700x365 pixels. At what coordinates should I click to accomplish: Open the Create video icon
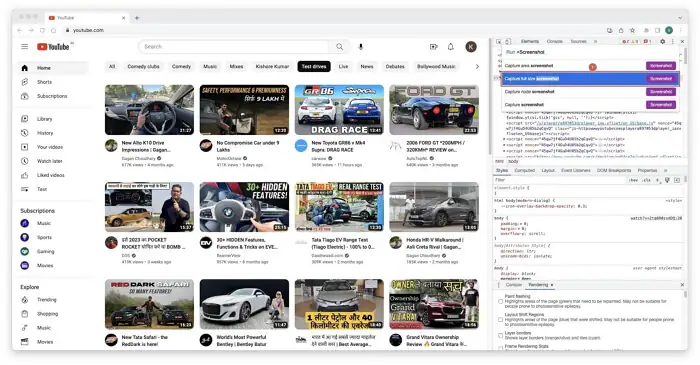pyautogui.click(x=433, y=46)
